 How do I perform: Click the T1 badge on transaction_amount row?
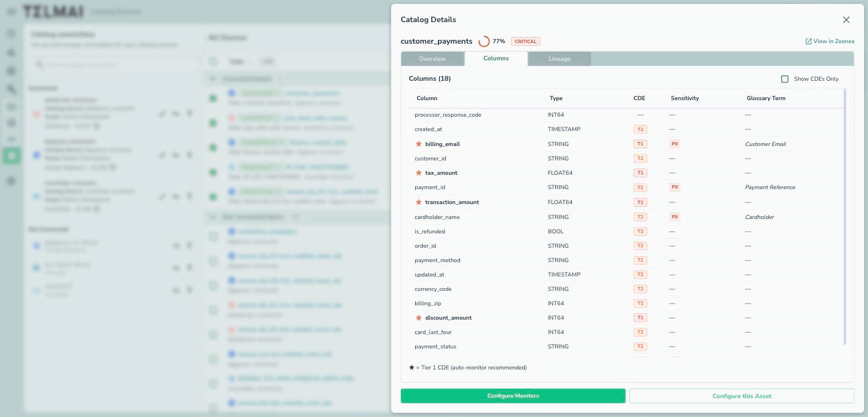click(640, 202)
